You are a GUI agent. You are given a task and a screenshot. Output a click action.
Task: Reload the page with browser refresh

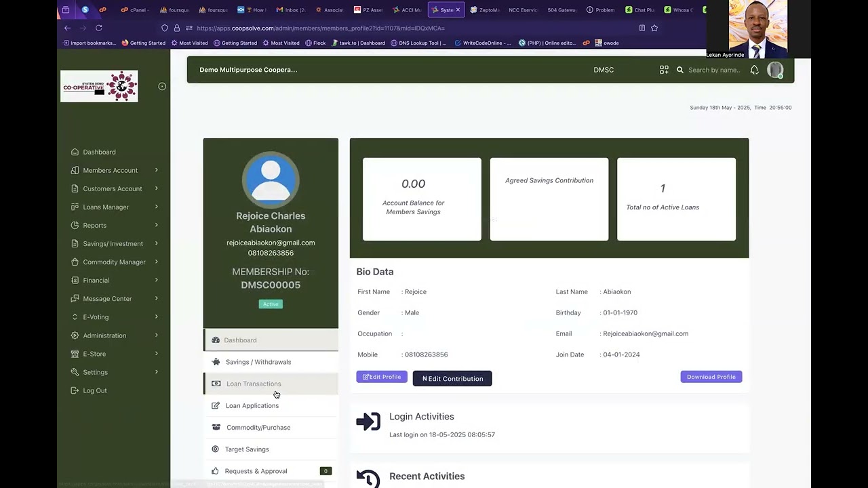[x=99, y=28]
